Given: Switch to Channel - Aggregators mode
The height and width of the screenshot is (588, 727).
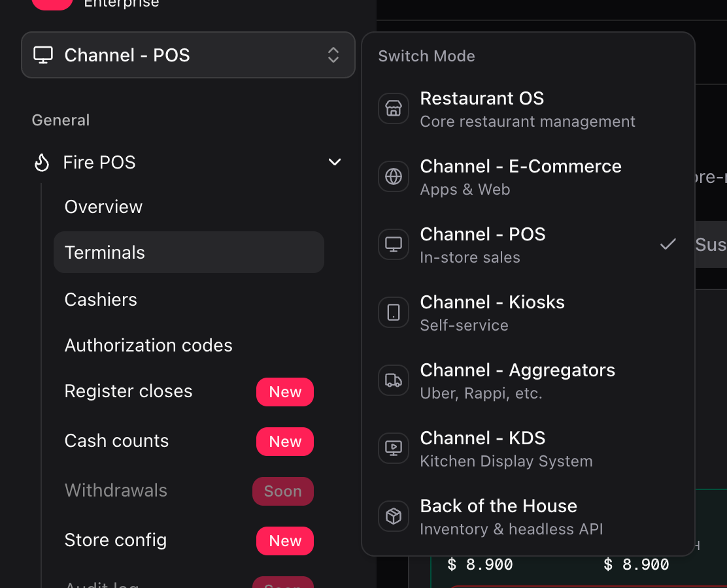Looking at the screenshot, I should [x=528, y=381].
